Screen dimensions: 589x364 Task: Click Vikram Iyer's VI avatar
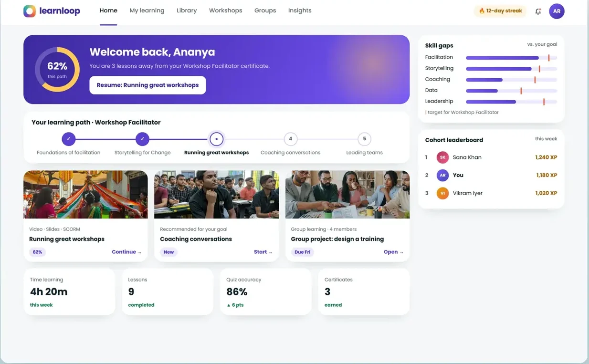(x=442, y=193)
